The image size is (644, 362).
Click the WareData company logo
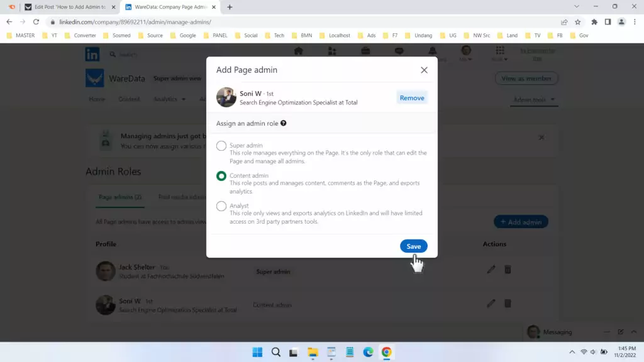94,78
